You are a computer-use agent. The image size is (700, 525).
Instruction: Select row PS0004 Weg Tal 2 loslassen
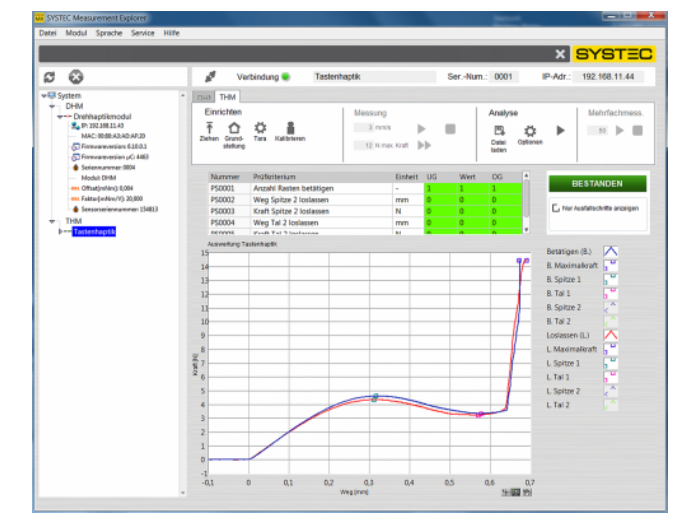coord(365,223)
